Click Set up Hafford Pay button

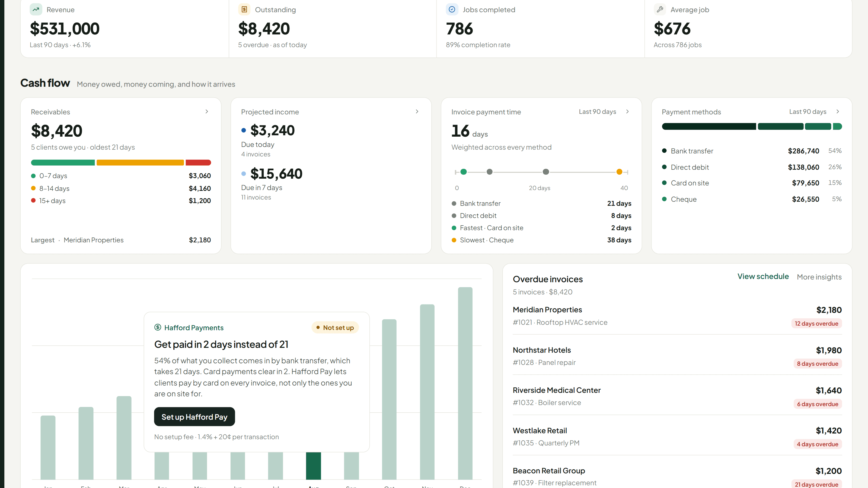tap(194, 417)
